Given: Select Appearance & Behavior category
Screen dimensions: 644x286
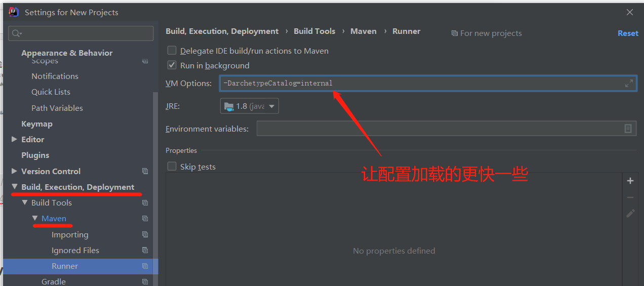Looking at the screenshot, I should coord(67,53).
